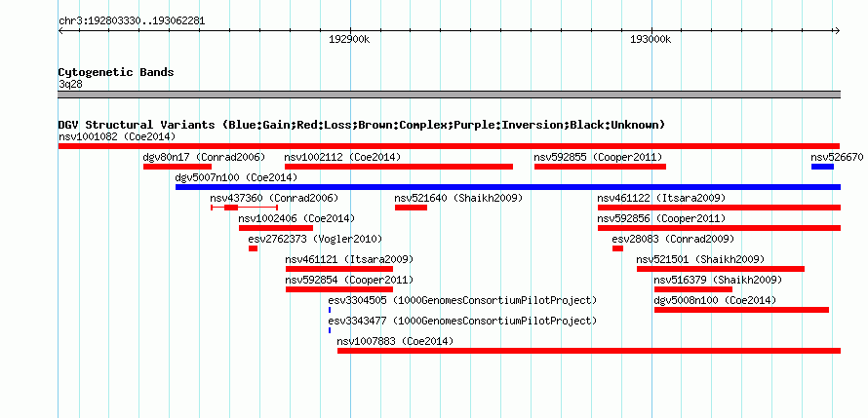Image resolution: width=868 pixels, height=418 pixels.
Task: Open the nsv592855 (Cooper2011) label
Action: [598, 157]
